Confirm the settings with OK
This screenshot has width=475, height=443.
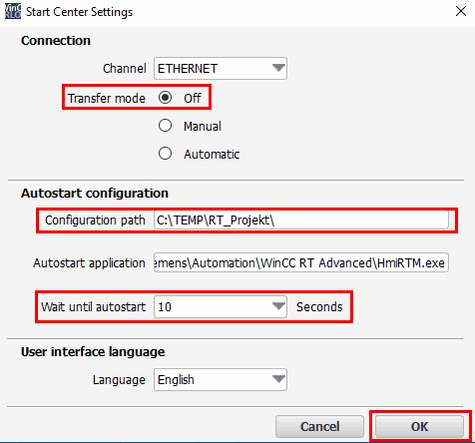tap(419, 426)
